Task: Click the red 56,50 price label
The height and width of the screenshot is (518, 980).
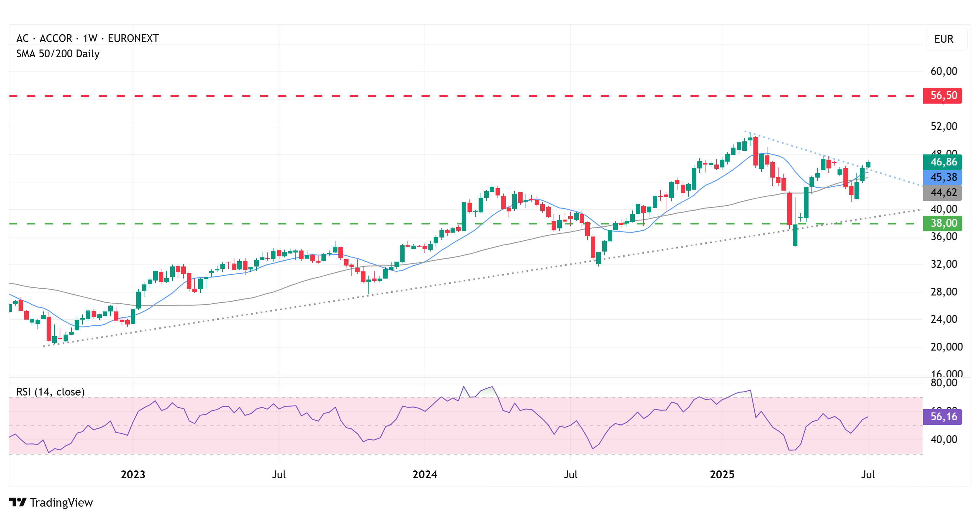Action: (943, 95)
